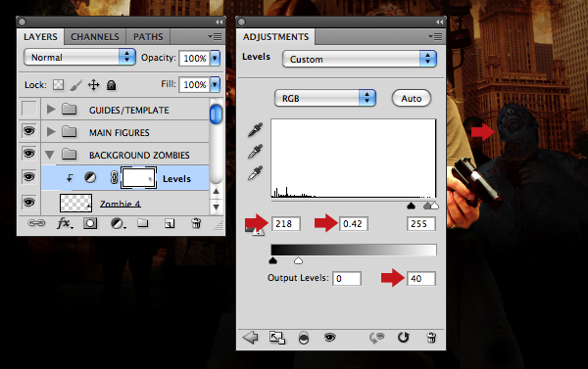The image size is (588, 369).
Task: Create a new group folder
Action: click(142, 223)
